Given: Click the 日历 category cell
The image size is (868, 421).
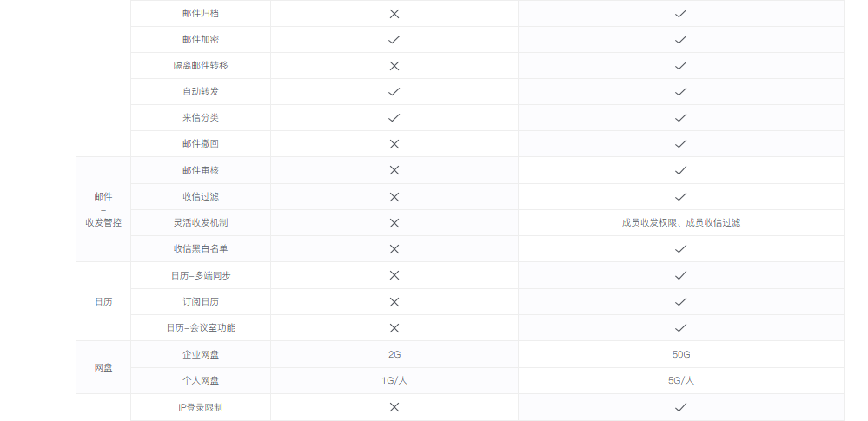Looking at the screenshot, I should point(103,301).
